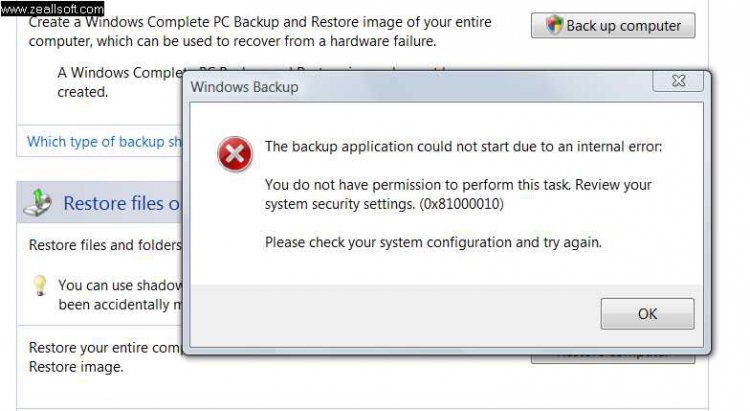Click the red error X icon

[235, 154]
